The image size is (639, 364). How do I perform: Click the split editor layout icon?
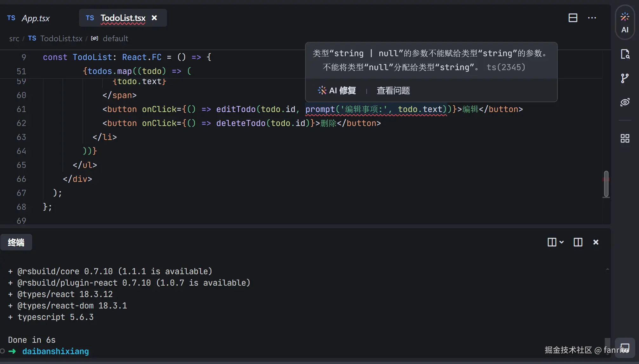tap(573, 18)
